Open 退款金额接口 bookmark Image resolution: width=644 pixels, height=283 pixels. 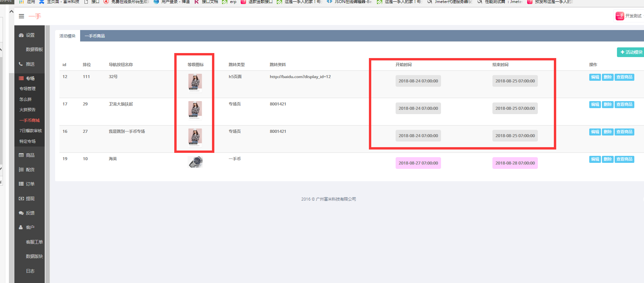[x=257, y=2]
